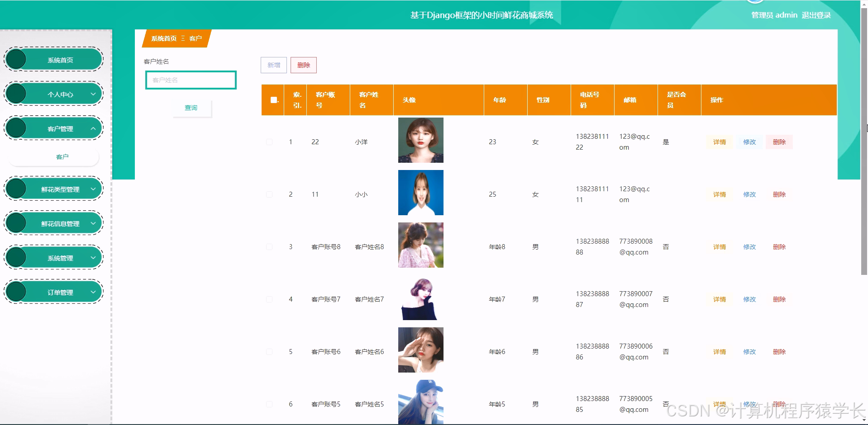The width and height of the screenshot is (868, 425).
Task: Open the 鲜花类型管理 sidebar menu
Action: (x=54, y=189)
